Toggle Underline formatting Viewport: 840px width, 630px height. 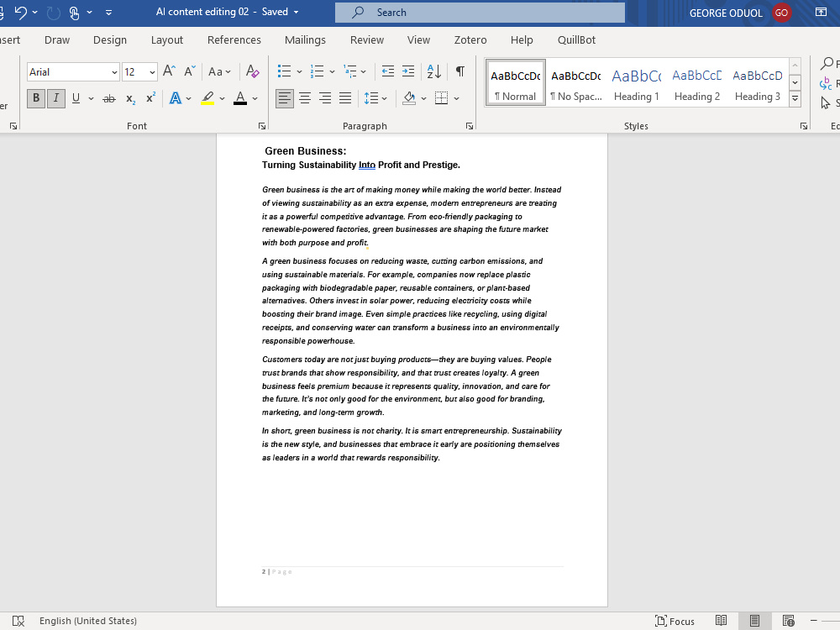coord(76,98)
